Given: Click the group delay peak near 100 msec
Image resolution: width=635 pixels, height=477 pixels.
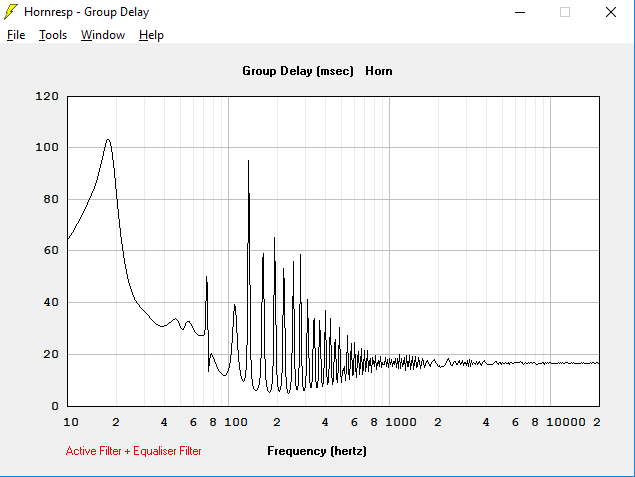Looking at the screenshot, I should (108, 140).
